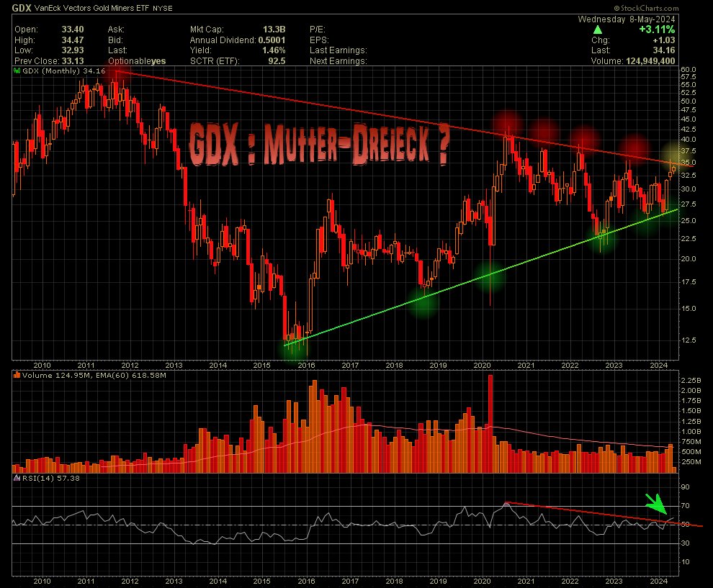Click the 35.0 price axis label
Screen dimensions: 713x588
(689, 162)
